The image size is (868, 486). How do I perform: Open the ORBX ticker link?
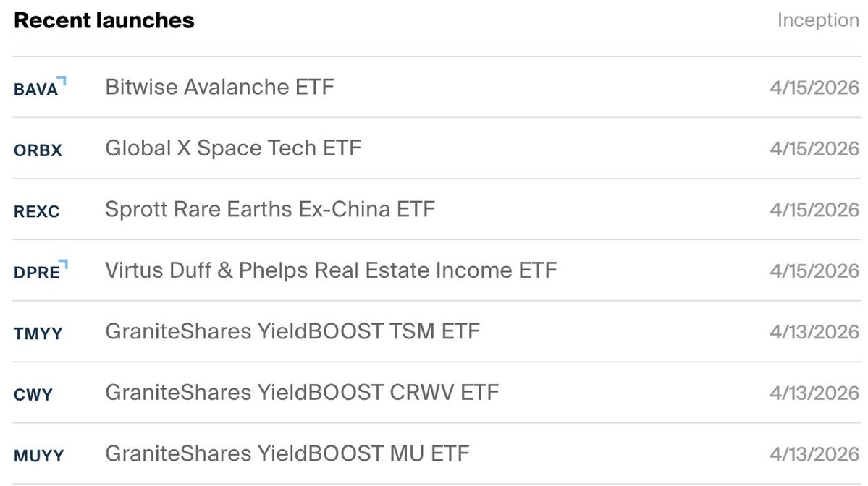point(38,150)
